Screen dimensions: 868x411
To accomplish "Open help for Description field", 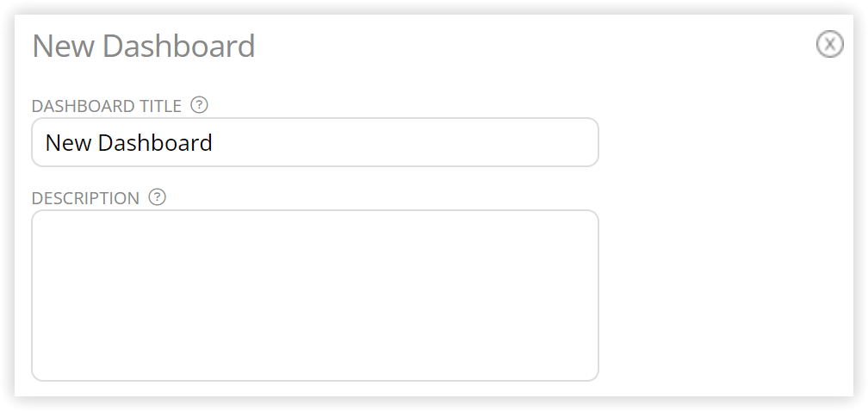I will (158, 196).
